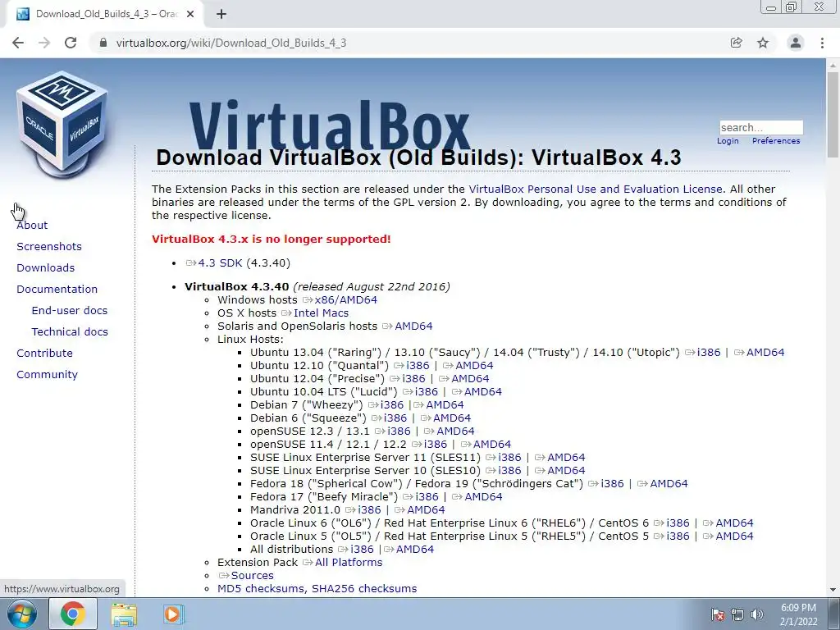Click the browser back arrow
840x630 pixels.
click(x=18, y=43)
